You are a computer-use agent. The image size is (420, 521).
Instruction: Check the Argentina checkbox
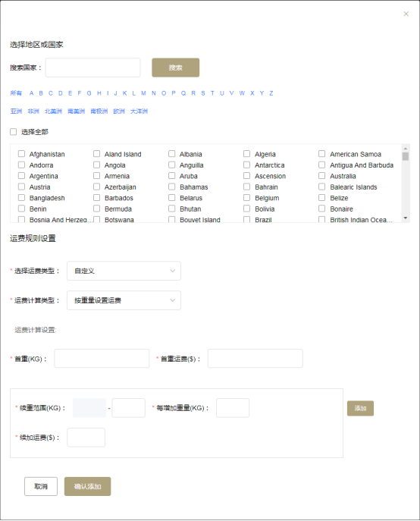[x=21, y=176]
